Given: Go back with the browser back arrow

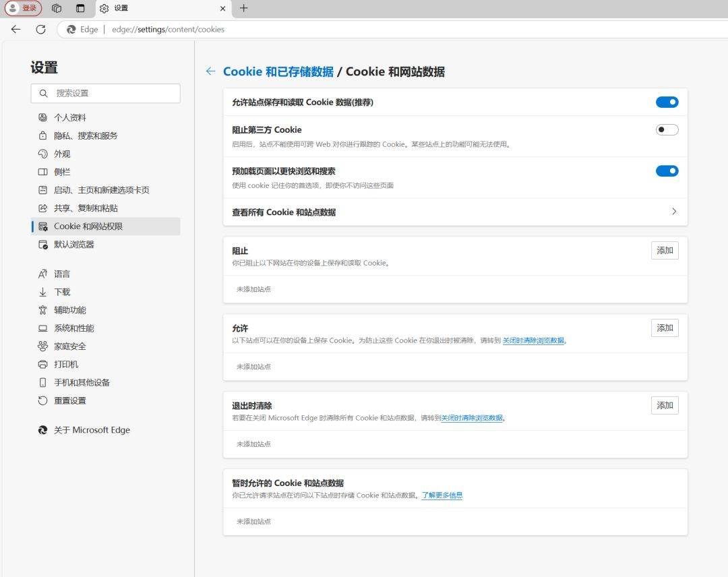Looking at the screenshot, I should coord(16,29).
